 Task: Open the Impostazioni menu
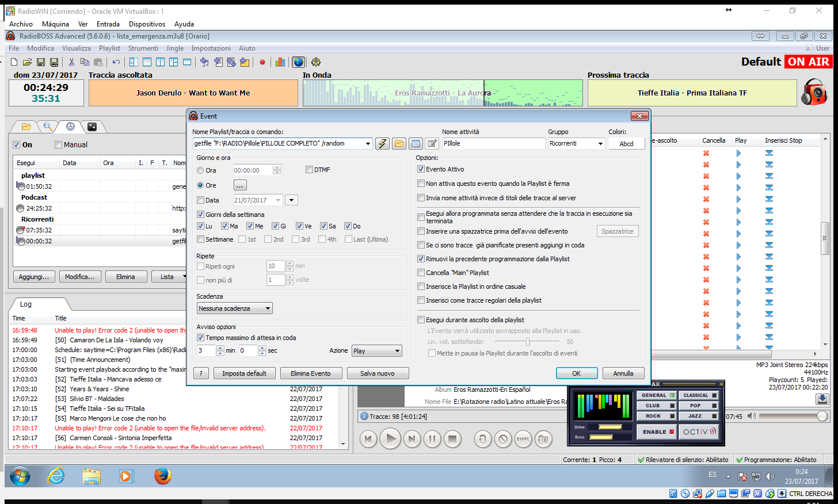211,48
